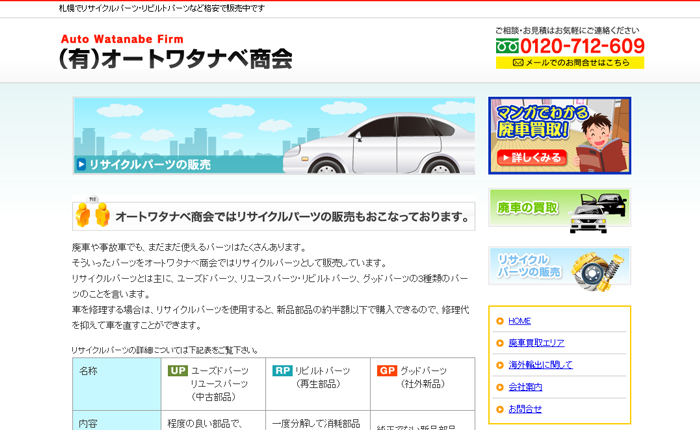Click the ユーズドパーツ table cell text

tap(220, 371)
